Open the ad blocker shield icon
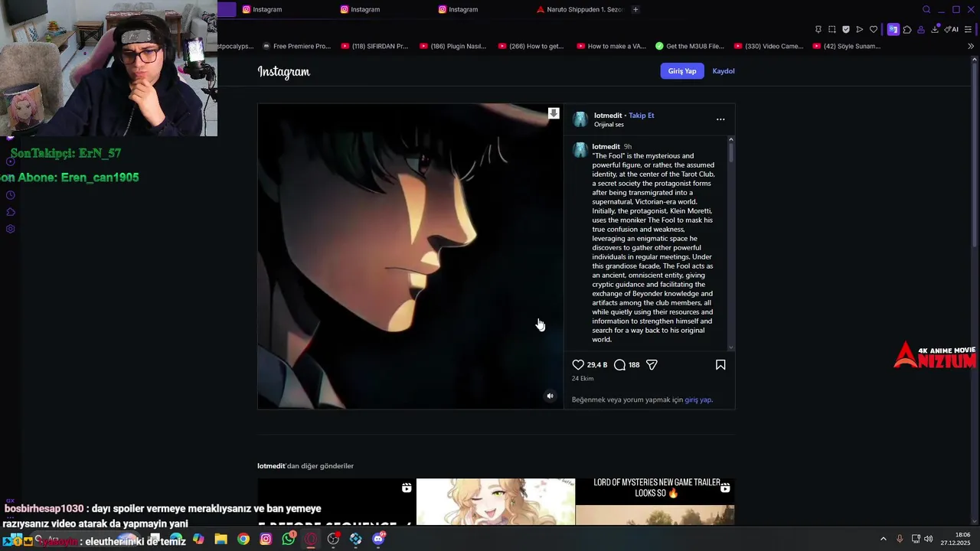Viewport: 980px width, 551px height. 846,29
